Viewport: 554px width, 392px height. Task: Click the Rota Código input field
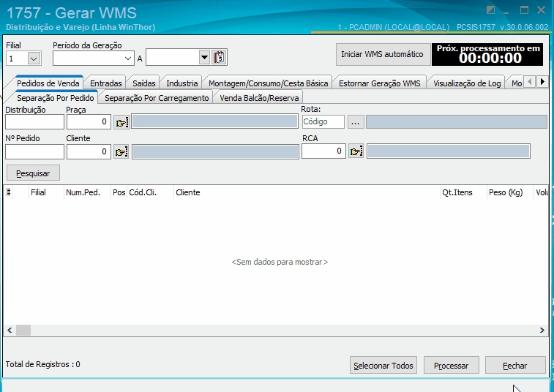pyautogui.click(x=323, y=122)
